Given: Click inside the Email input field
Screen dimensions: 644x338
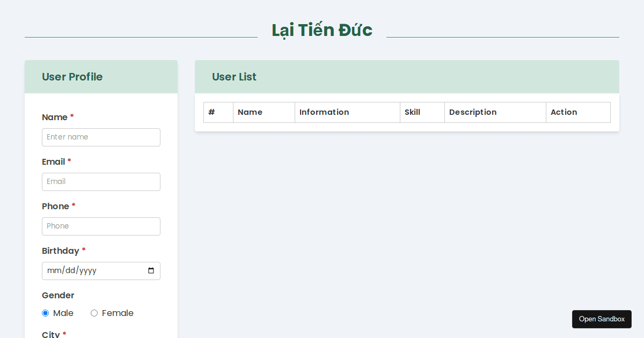Looking at the screenshot, I should (x=101, y=182).
